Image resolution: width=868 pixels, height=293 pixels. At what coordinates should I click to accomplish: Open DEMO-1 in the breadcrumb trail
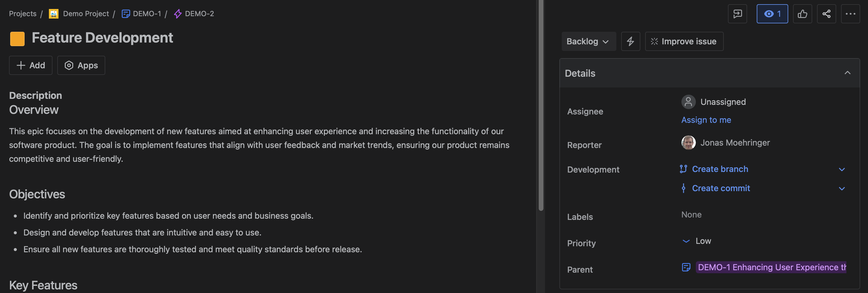(147, 14)
